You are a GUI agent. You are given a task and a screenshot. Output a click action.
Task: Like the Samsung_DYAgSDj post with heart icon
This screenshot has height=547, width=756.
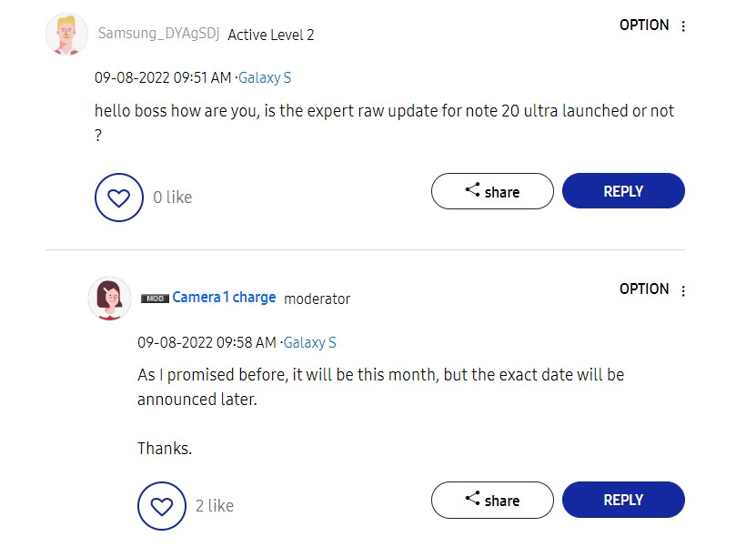point(118,198)
